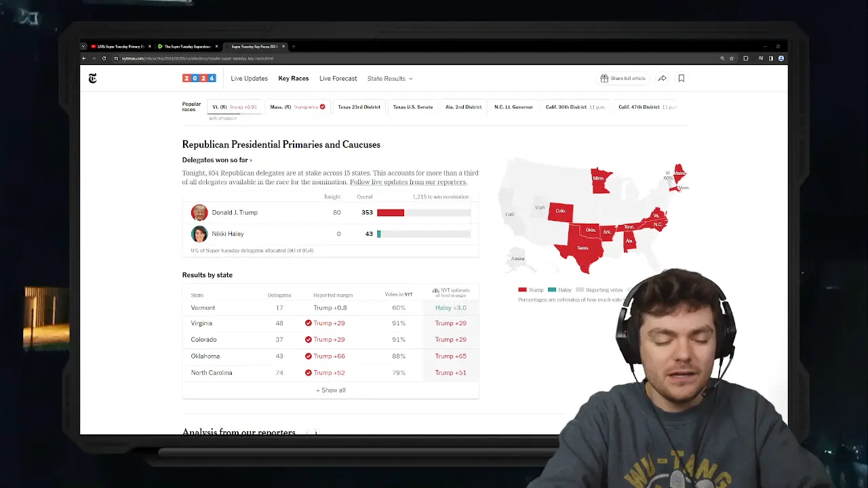The image size is (868, 488).
Task: Open the 2024 election badge logo
Action: (199, 79)
